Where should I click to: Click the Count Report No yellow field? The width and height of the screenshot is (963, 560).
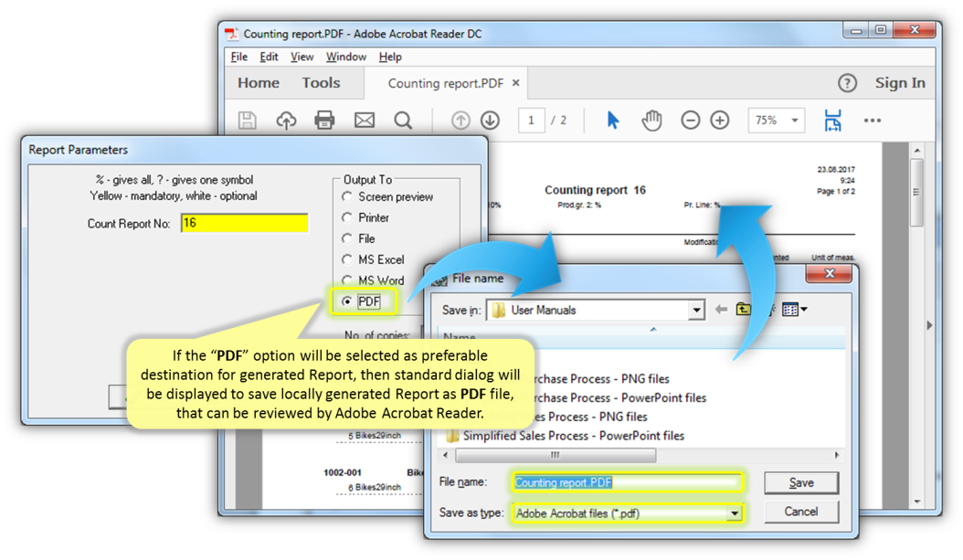[x=245, y=223]
